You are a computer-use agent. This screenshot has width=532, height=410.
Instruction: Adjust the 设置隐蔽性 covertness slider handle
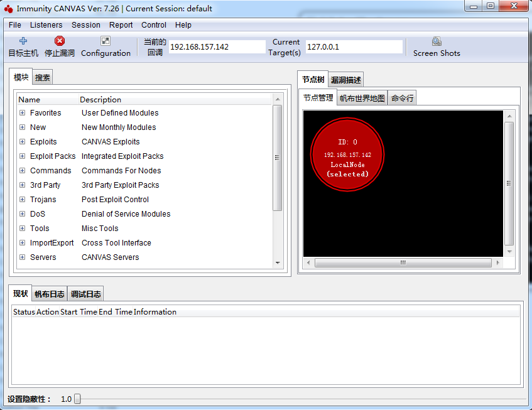coord(77,399)
